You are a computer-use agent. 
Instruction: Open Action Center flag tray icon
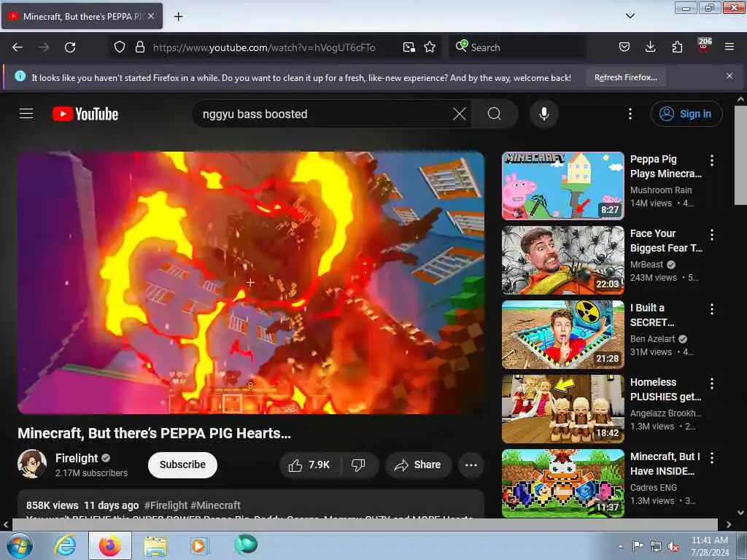[638, 545]
